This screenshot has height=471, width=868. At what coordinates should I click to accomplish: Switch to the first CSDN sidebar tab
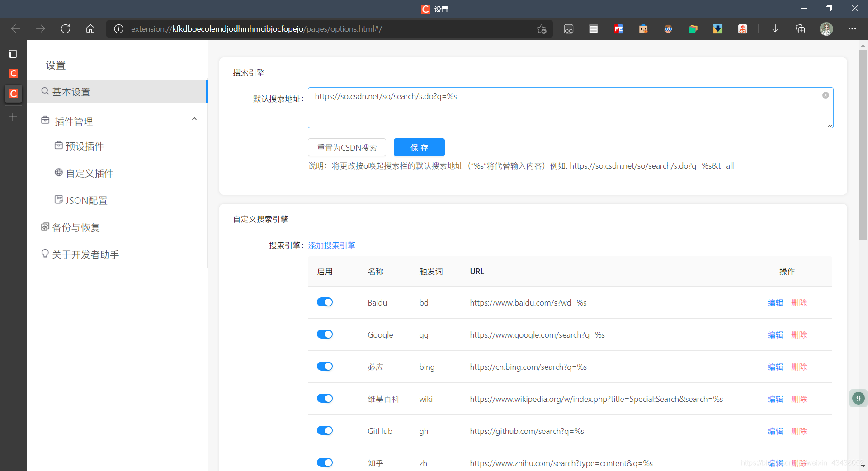click(14, 73)
